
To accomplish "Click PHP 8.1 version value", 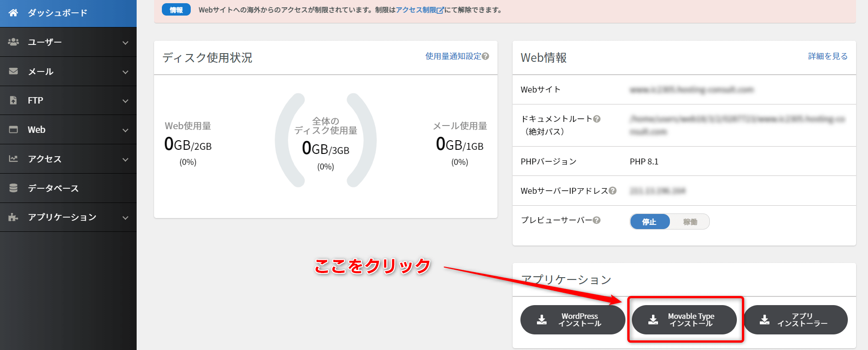I will click(644, 161).
